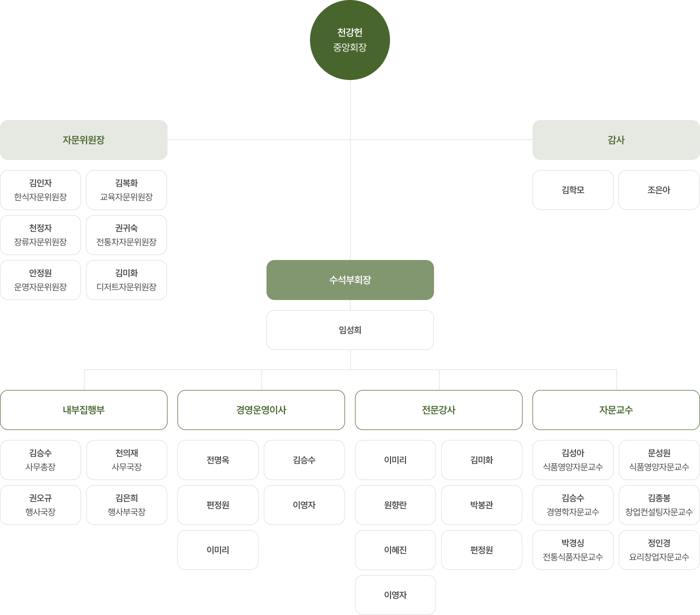Viewport: 700px width, 615px height.
Task: Open the 내부집행부 department box
Action: click(x=83, y=410)
